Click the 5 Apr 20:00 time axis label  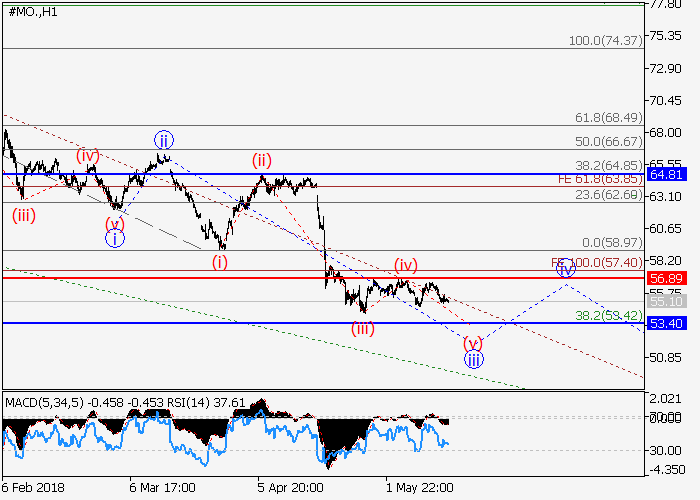click(x=290, y=489)
